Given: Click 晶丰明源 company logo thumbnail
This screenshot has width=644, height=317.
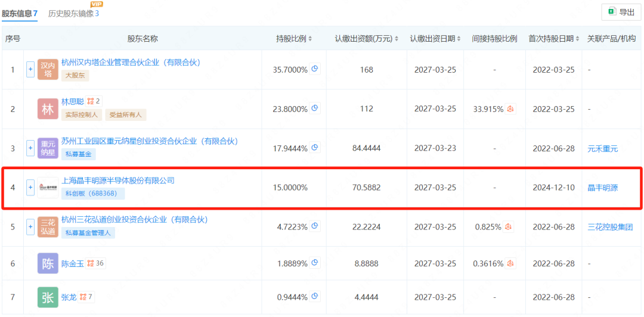Looking at the screenshot, I should point(48,188).
